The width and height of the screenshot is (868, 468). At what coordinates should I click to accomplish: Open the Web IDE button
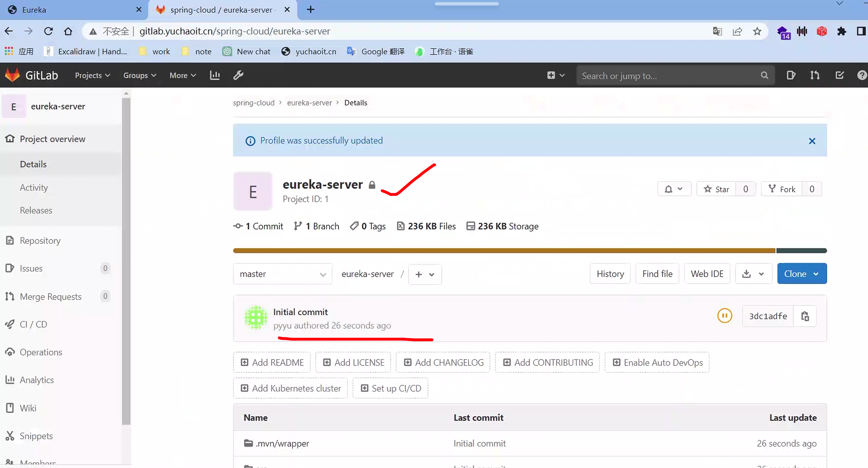pos(707,273)
